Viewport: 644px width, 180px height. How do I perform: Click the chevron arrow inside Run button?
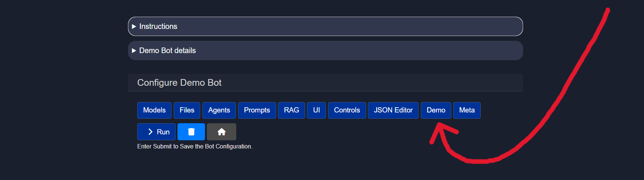point(150,132)
